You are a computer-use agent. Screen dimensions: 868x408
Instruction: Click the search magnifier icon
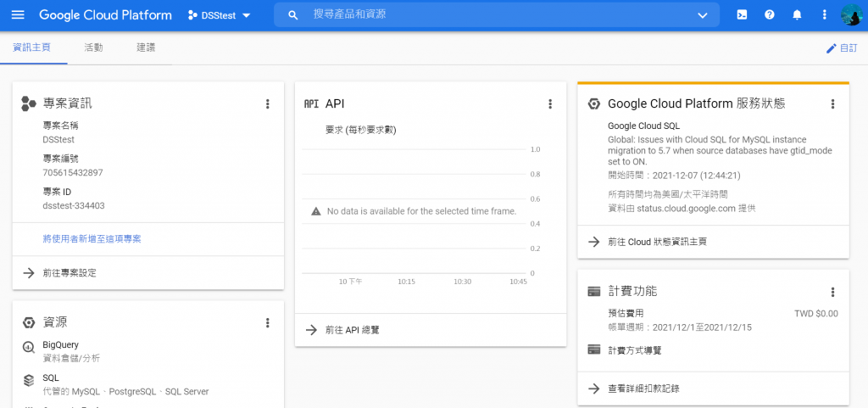pyautogui.click(x=293, y=15)
